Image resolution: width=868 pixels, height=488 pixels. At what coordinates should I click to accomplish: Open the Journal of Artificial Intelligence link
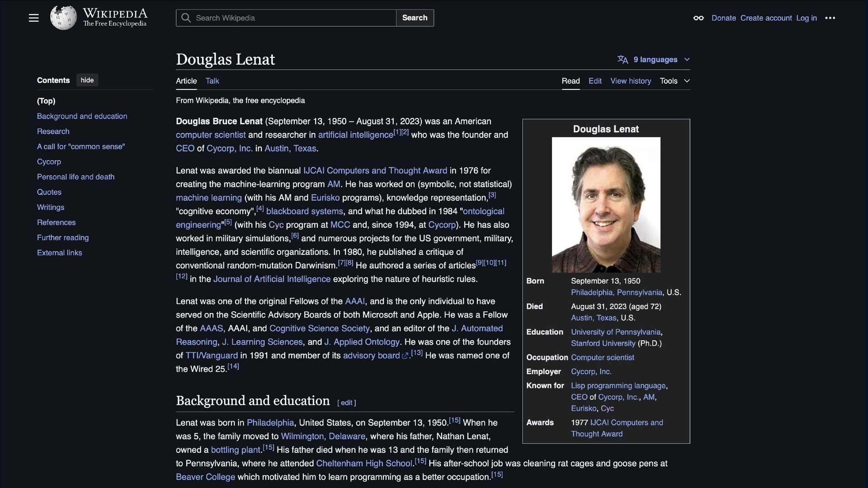(272, 279)
